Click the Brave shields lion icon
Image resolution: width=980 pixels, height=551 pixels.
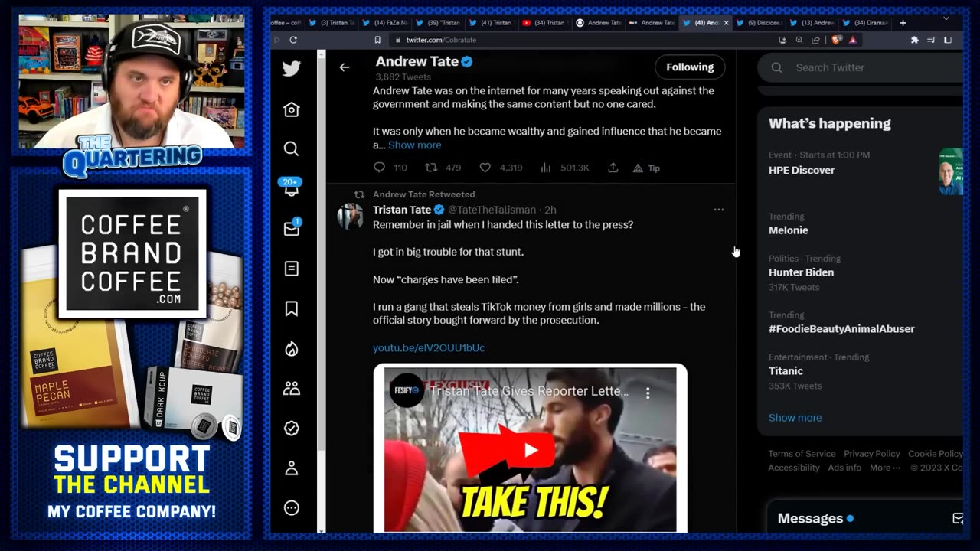coord(837,40)
